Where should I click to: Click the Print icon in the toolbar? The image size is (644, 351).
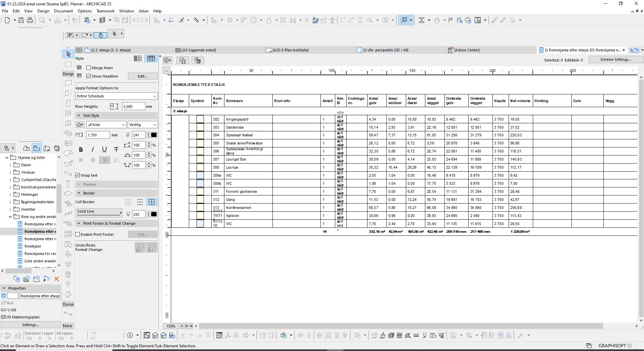tap(30, 20)
